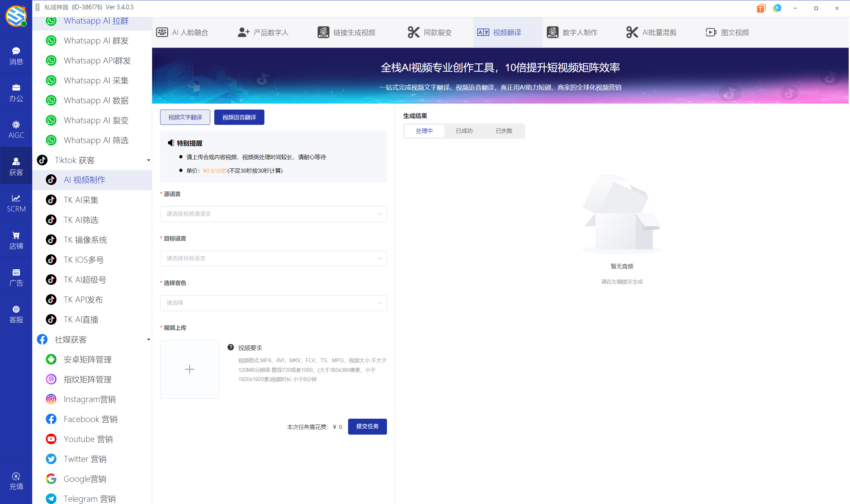Screen dimensions: 850x504
Task: Select the 已成功 results filter
Action: point(464,131)
